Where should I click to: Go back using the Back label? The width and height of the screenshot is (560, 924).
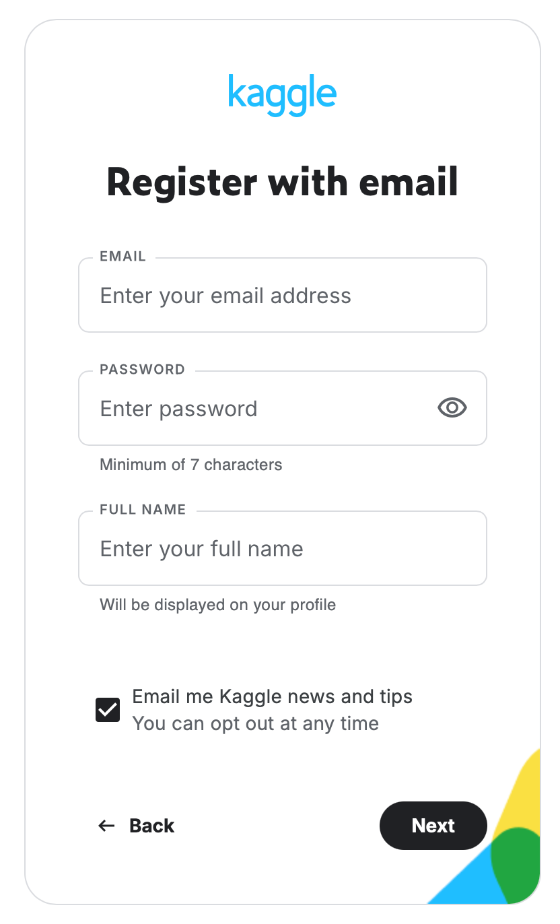(151, 826)
